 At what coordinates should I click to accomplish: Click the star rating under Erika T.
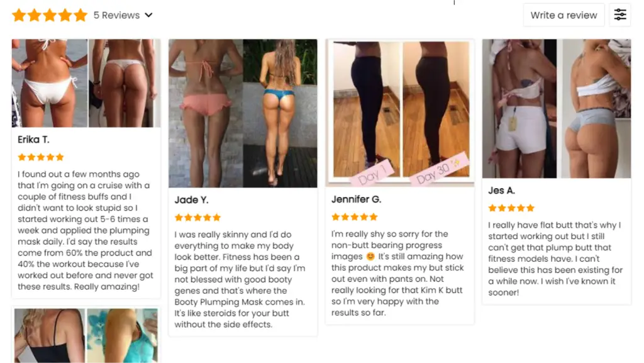(41, 157)
